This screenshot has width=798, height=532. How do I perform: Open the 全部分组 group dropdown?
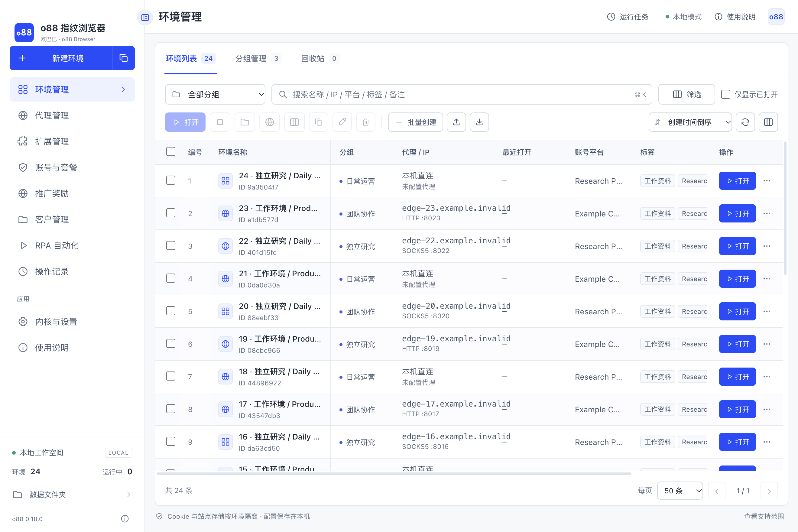(215, 94)
